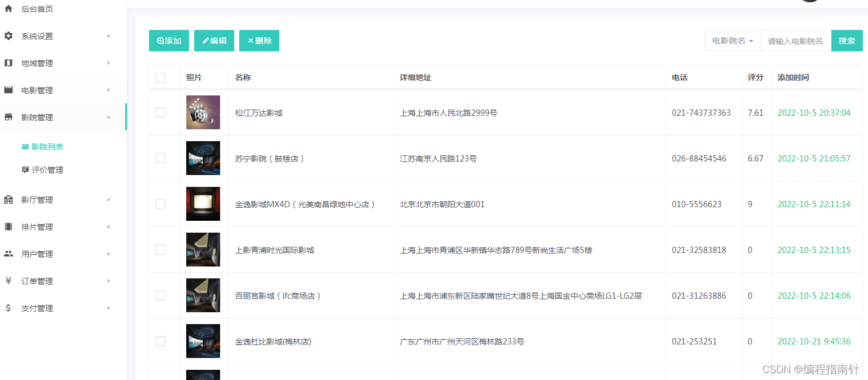Check the box for 金逸影城MX4D row
Screen dimensions: 868x380
(x=160, y=204)
